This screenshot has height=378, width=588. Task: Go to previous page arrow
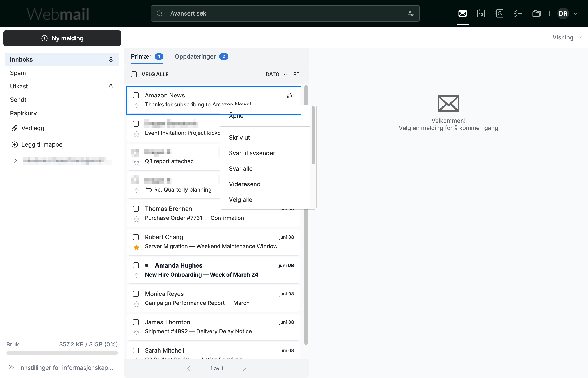(189, 368)
